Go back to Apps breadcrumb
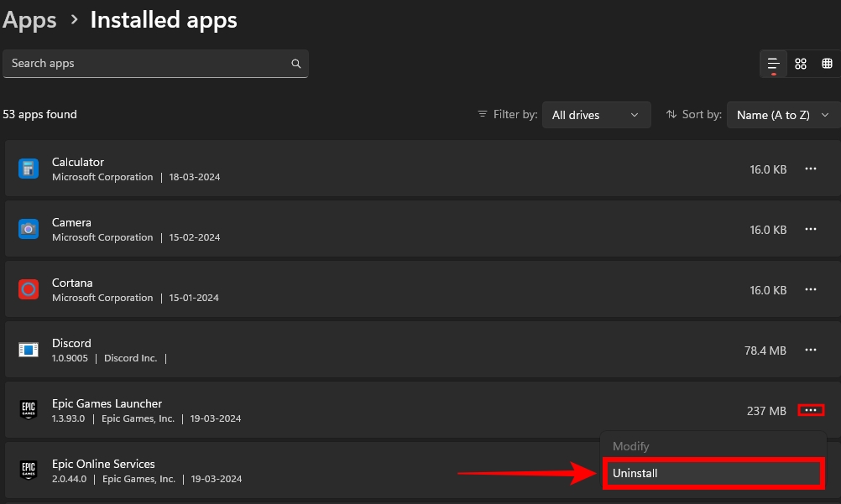The image size is (841, 504). 29,20
